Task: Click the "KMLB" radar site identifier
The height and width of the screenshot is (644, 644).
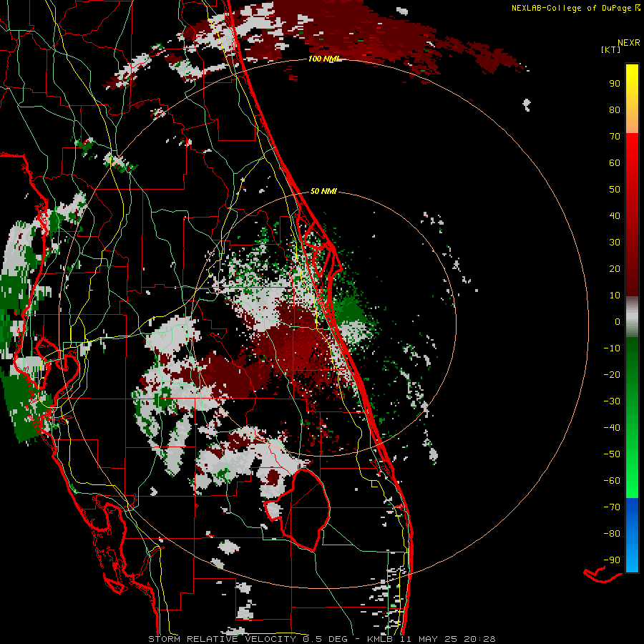Action: (379, 639)
